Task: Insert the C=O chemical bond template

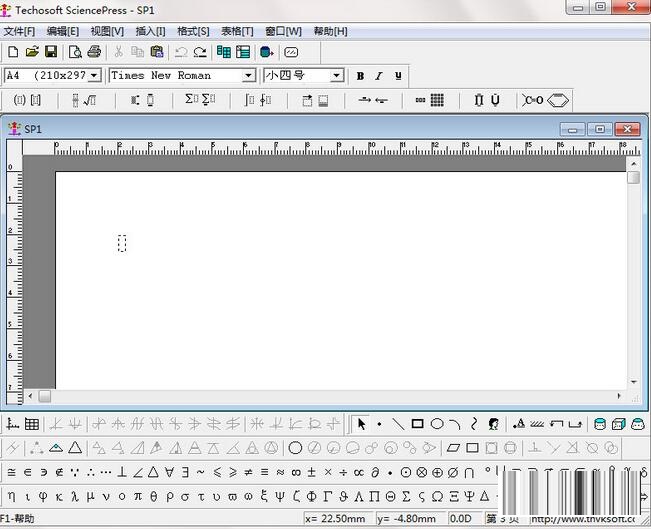Action: pos(533,100)
